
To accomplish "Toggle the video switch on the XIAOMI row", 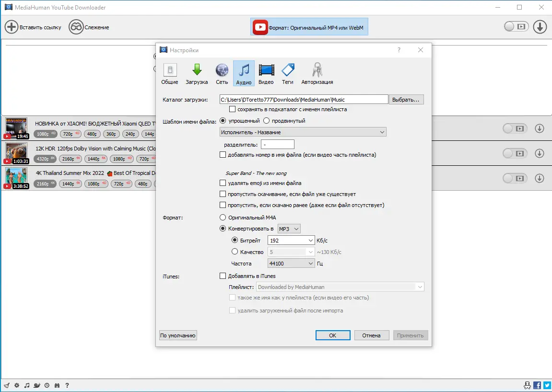I will (515, 128).
